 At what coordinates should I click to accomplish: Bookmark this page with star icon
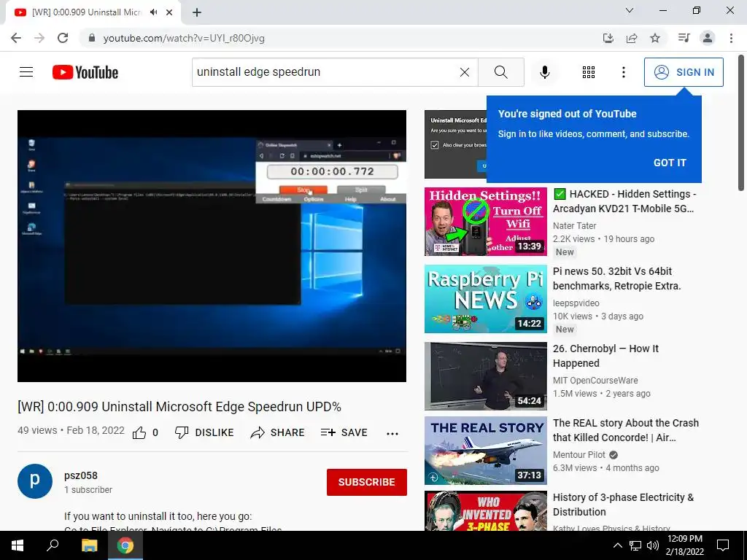655,38
